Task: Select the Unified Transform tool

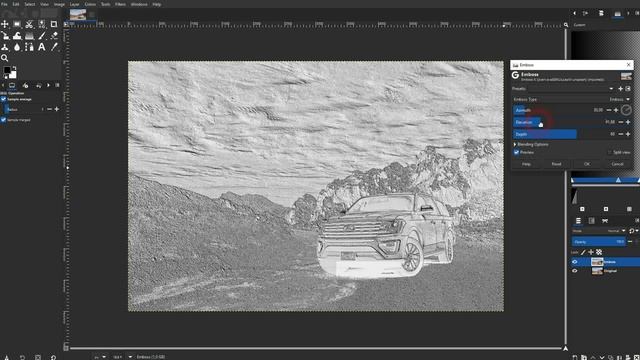Action: coord(5,36)
